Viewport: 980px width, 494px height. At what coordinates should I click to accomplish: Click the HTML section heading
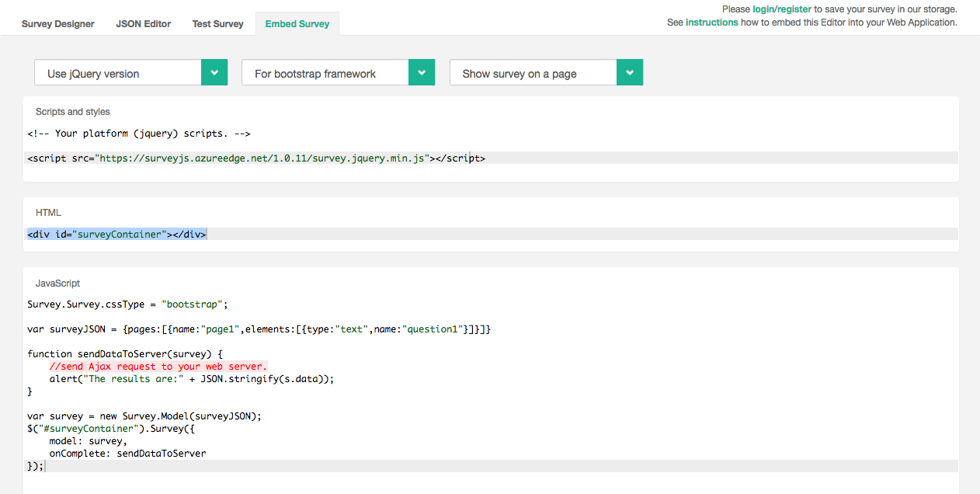[x=48, y=213]
